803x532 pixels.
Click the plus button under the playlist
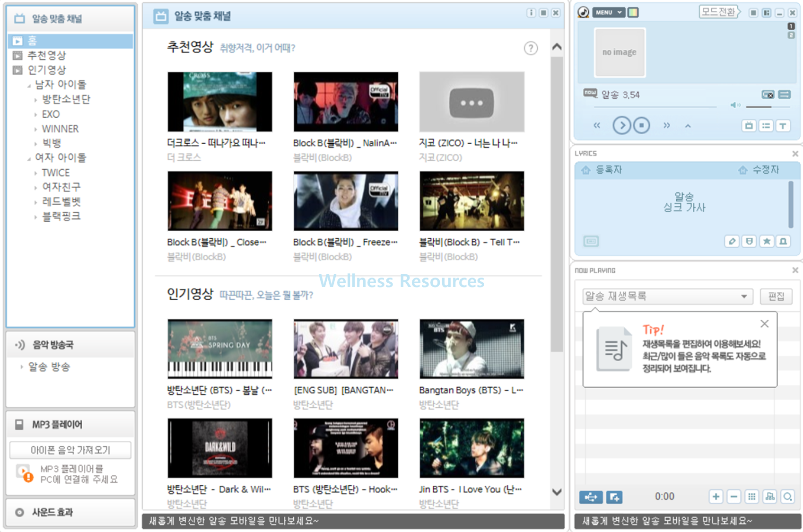click(x=716, y=497)
